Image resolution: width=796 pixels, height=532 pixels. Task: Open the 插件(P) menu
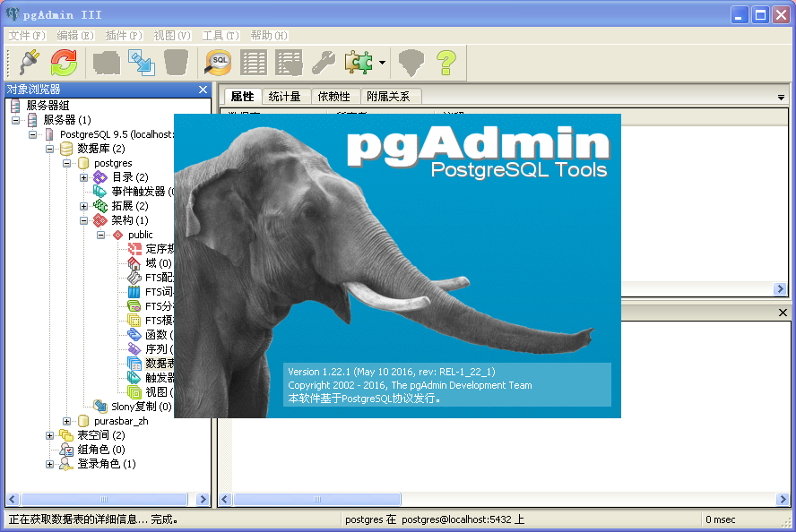pos(124,36)
